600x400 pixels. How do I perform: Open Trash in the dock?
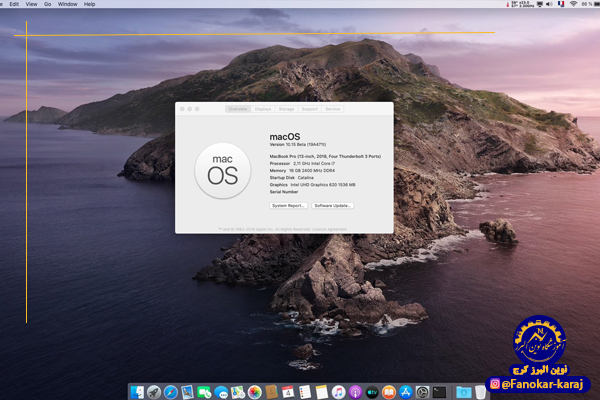[481, 392]
